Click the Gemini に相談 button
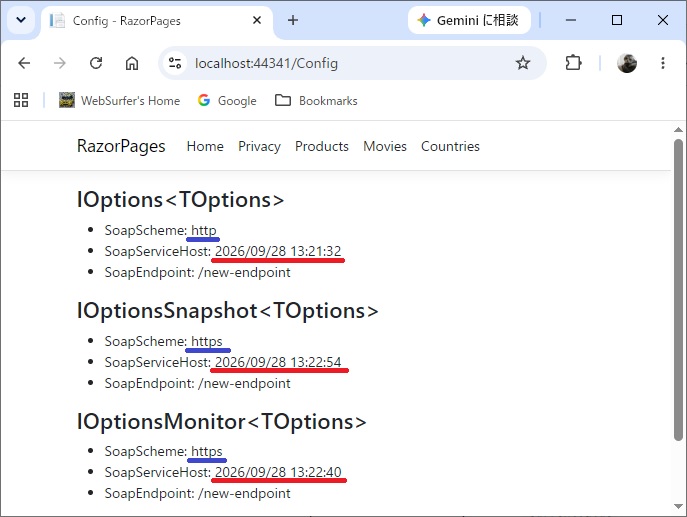687x517 pixels. point(469,20)
